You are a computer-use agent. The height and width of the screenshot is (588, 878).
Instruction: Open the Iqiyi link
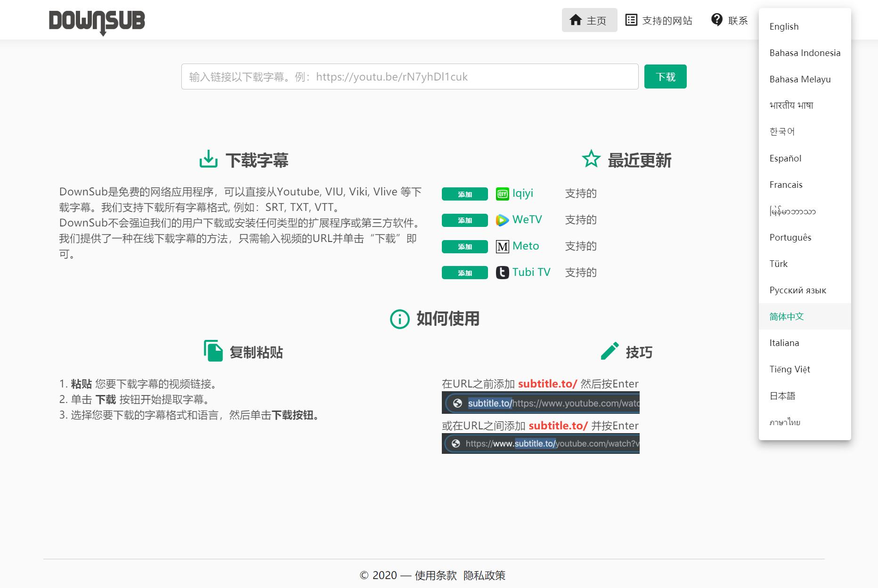point(523,193)
